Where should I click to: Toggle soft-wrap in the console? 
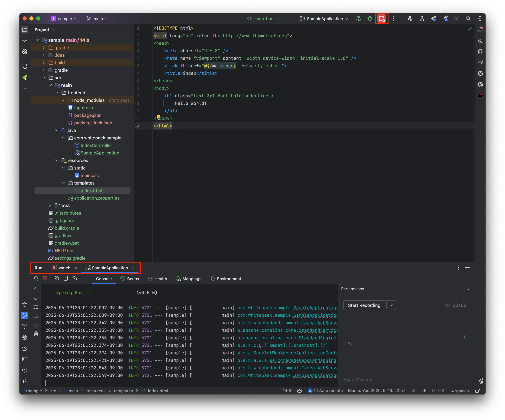point(36,307)
